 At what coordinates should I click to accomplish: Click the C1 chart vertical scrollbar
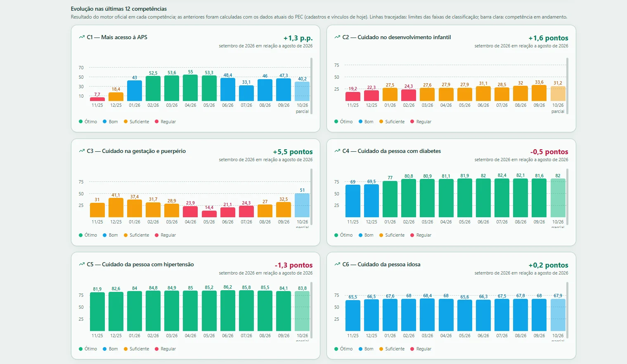[311, 86]
